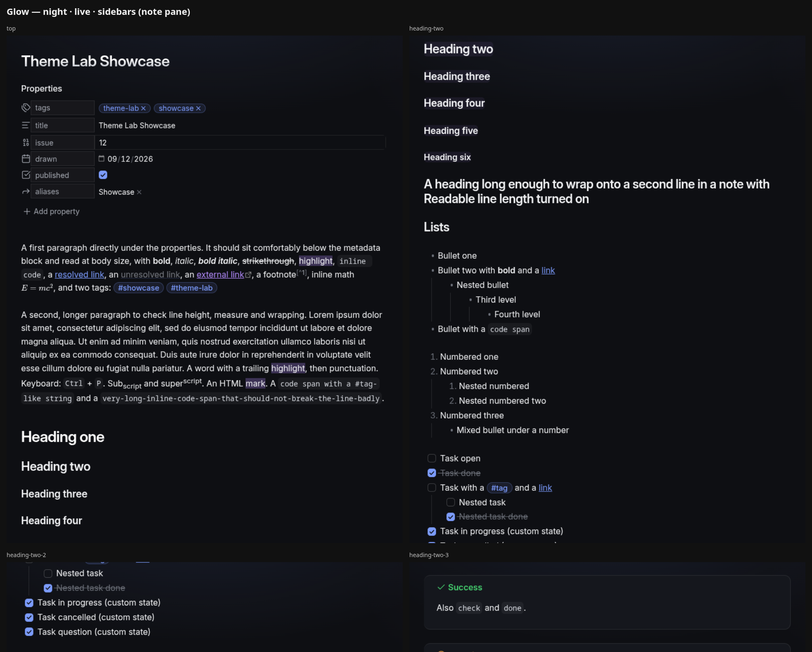
Task: Click the Properties section heading
Action: 42,88
